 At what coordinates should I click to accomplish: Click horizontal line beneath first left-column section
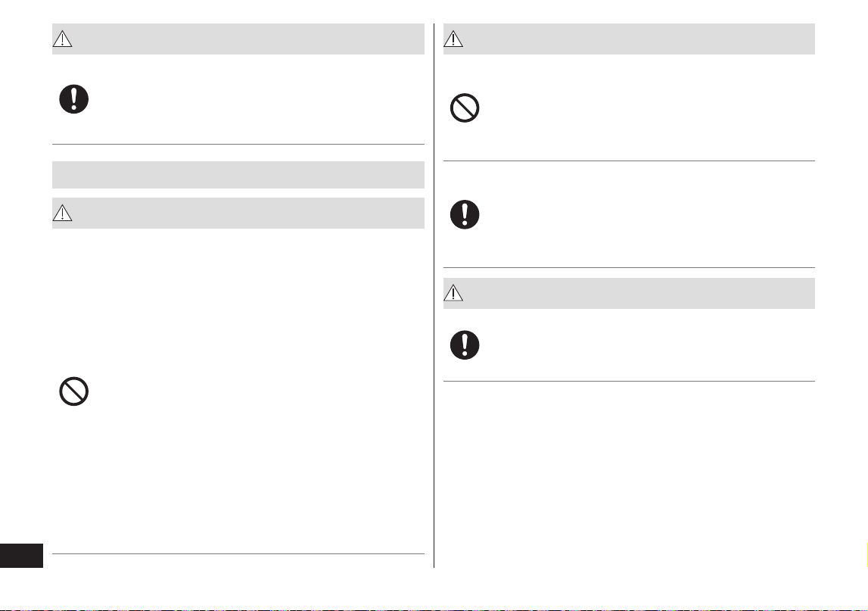click(x=238, y=144)
